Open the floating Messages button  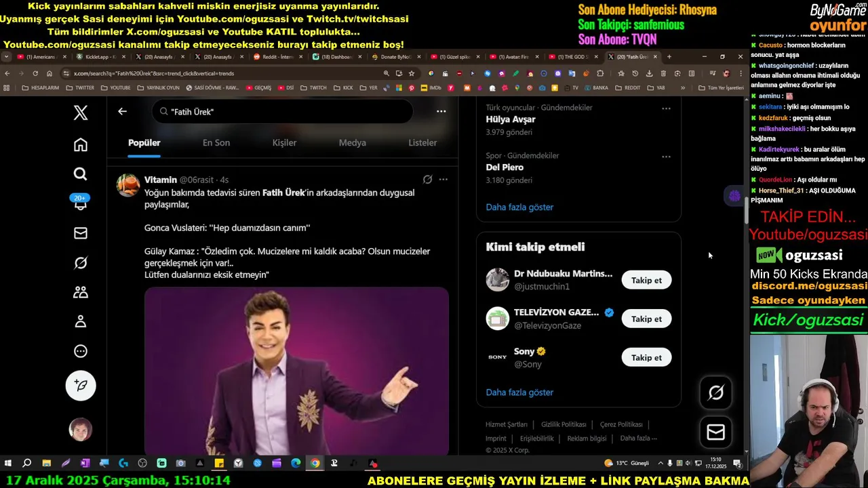click(x=716, y=432)
